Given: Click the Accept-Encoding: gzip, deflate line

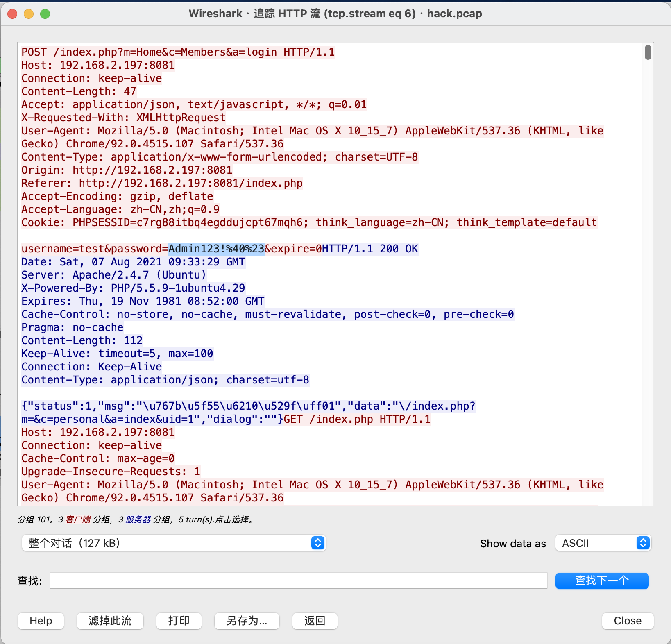Looking at the screenshot, I should pyautogui.click(x=117, y=196).
